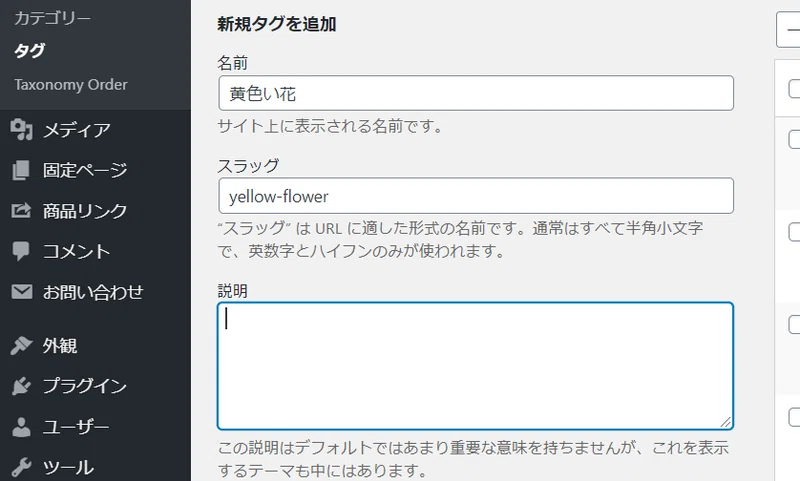Click the 固定ページ pages icon

21,170
